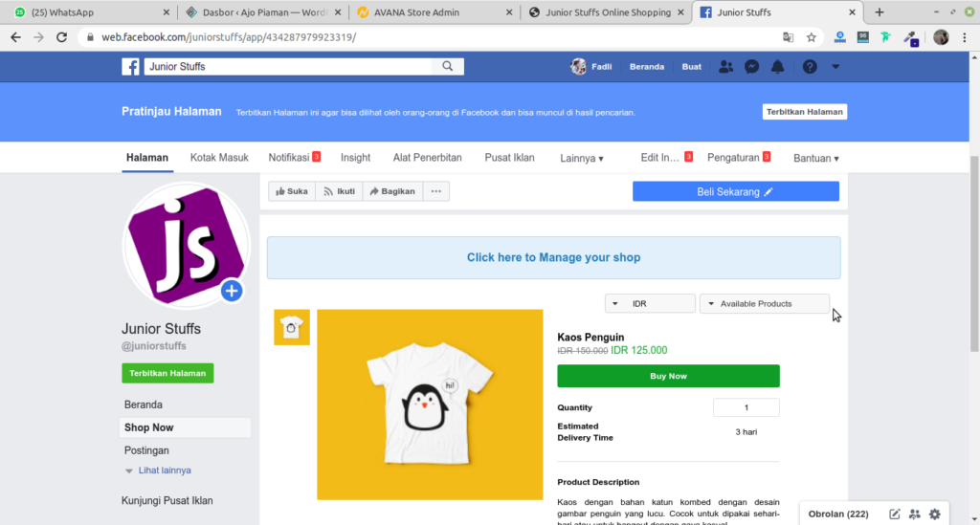The image size is (980, 525).
Task: Open Kotak Masuk tab
Action: click(x=219, y=158)
